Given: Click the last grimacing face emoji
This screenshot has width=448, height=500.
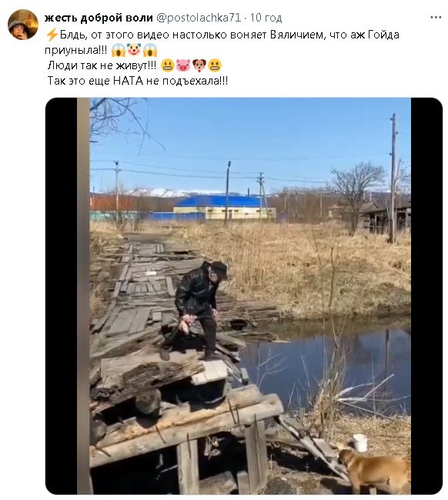Looking at the screenshot, I should [215, 65].
